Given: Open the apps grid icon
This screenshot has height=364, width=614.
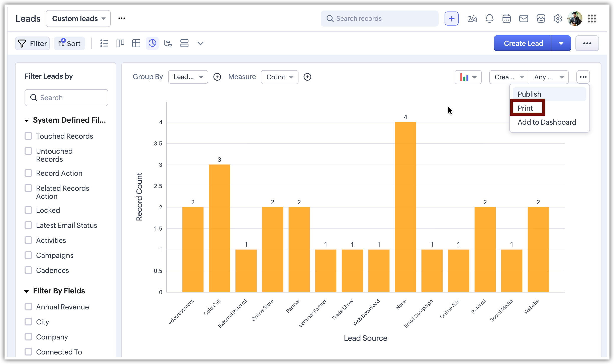Looking at the screenshot, I should tap(592, 19).
